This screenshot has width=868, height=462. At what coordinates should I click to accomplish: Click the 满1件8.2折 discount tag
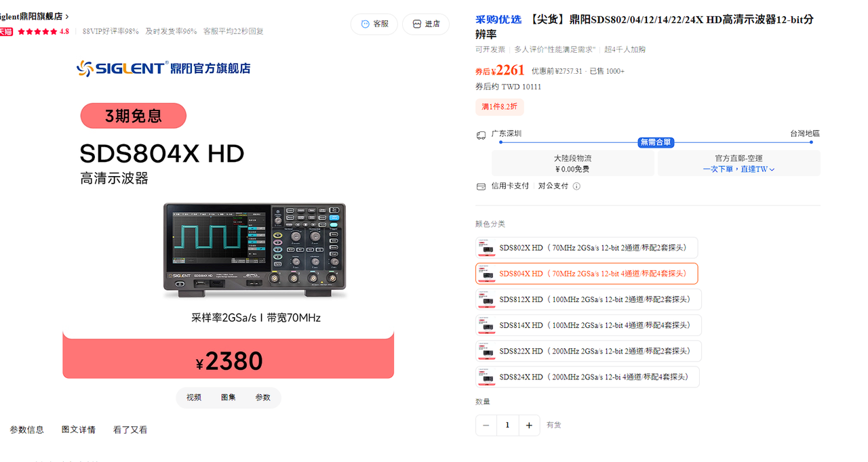pos(500,106)
